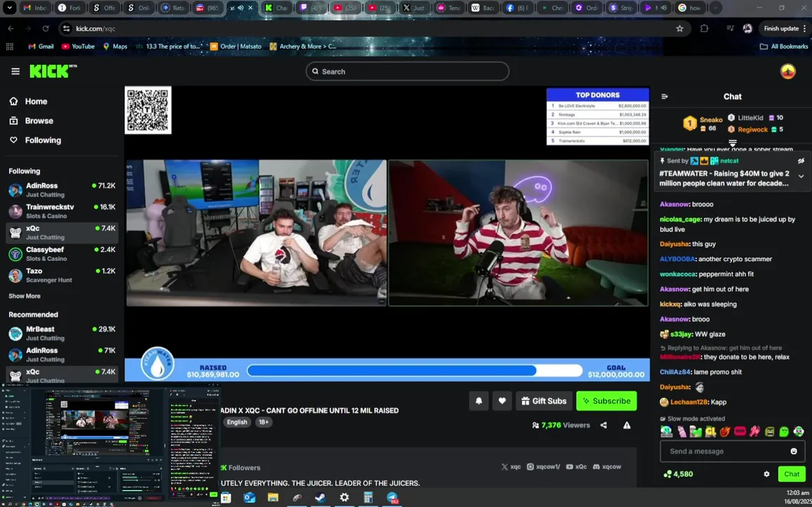Click the 18+ tag
Screen dimensions: 812x507
tap(264, 422)
